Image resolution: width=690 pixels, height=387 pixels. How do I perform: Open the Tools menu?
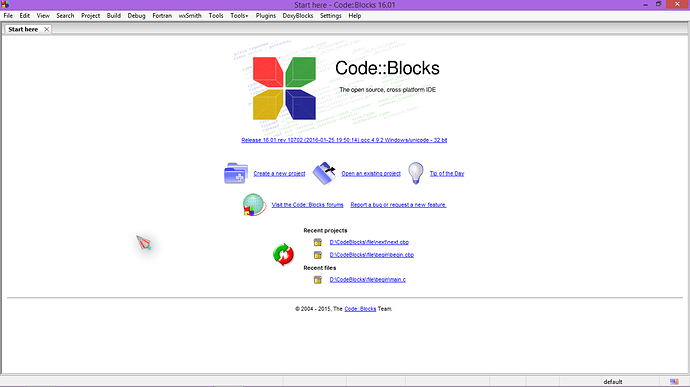tap(216, 15)
